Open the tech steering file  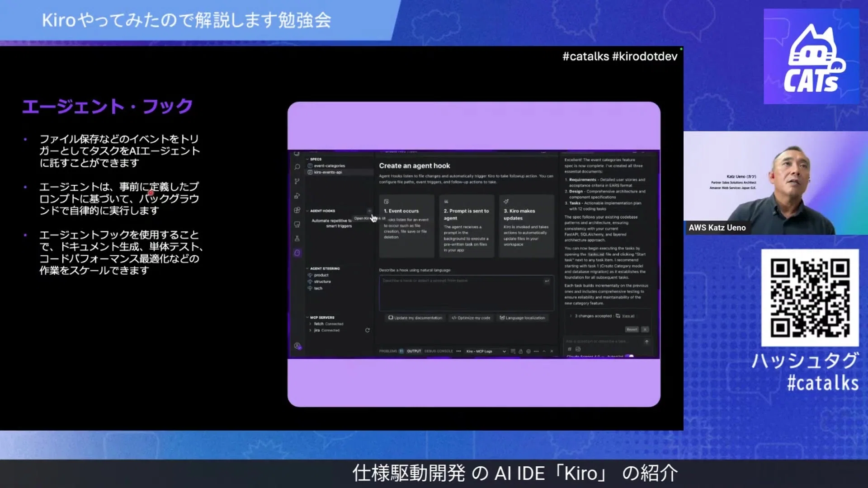(x=318, y=288)
